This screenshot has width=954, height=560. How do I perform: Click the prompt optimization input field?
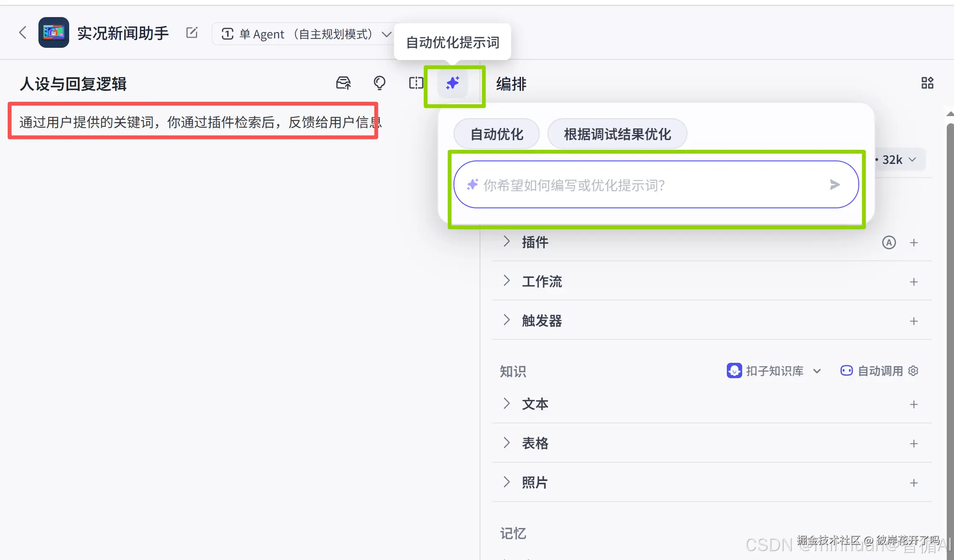(x=649, y=185)
